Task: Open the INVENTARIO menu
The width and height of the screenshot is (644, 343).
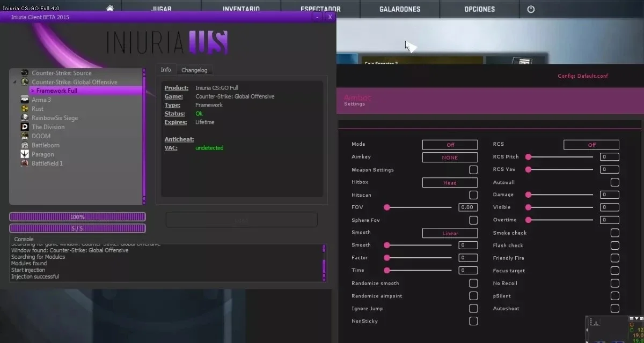Action: tap(241, 9)
